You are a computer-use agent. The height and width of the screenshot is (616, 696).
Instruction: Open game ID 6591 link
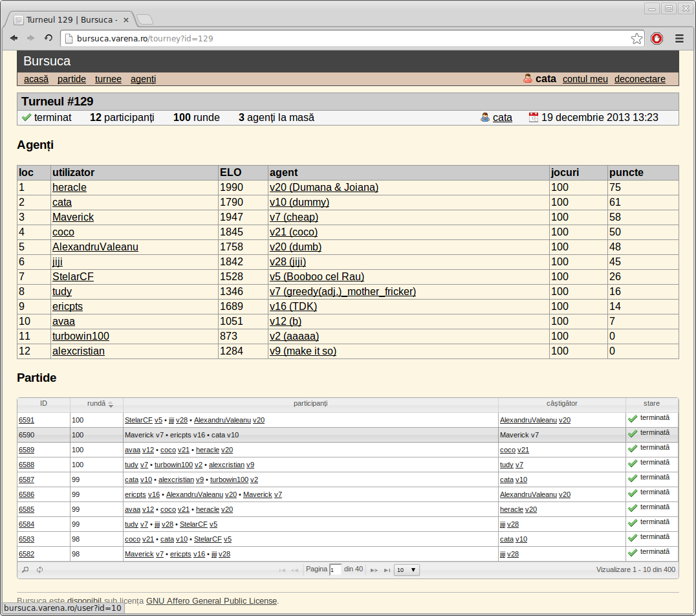point(26,420)
